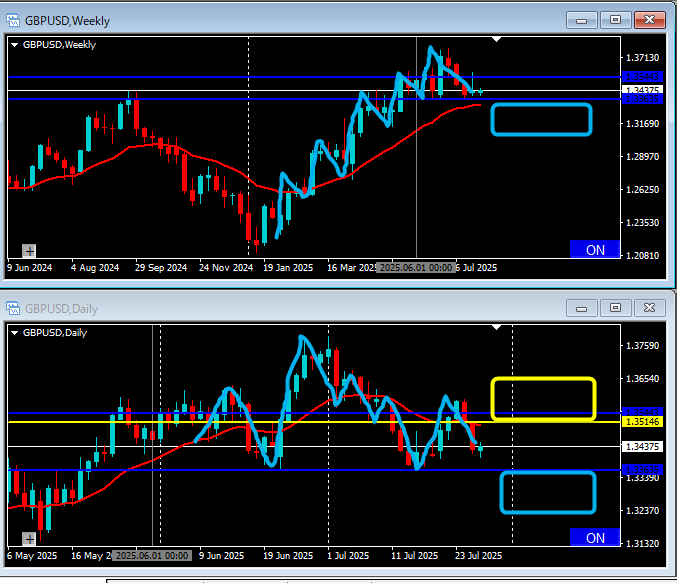Expand the GBPUSD,Weekly chart label dropdown triangle
The height and width of the screenshot is (583, 677).
click(x=14, y=44)
